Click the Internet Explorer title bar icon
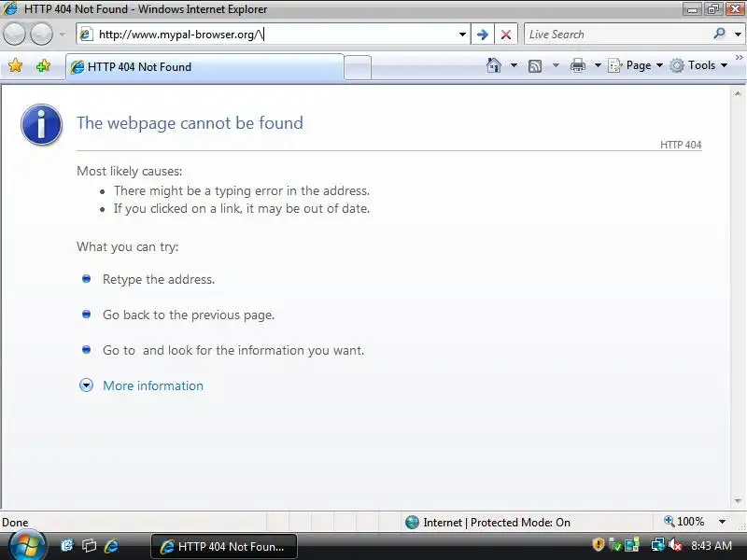The width and height of the screenshot is (747, 560). (10, 8)
